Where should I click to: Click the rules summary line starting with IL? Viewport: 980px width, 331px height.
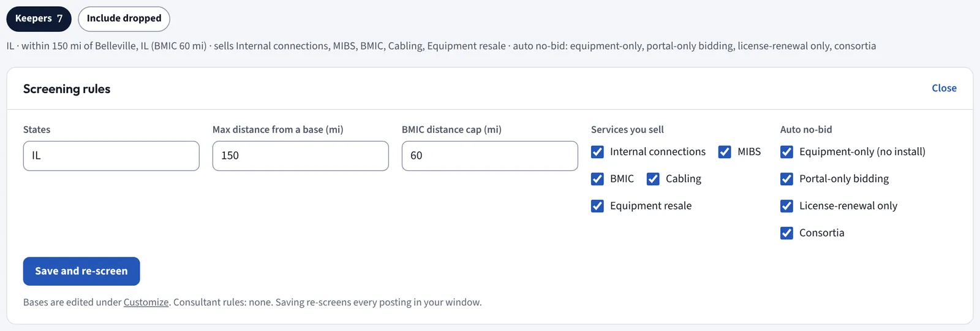point(441,46)
